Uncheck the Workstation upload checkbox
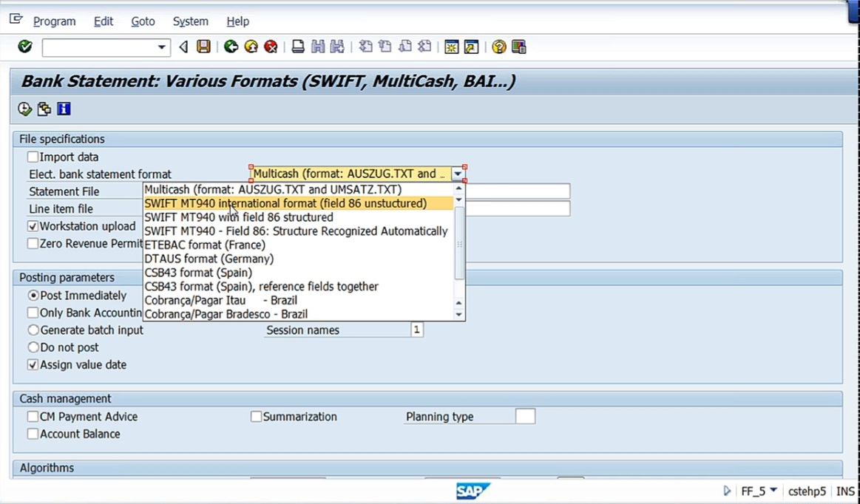 click(33, 226)
